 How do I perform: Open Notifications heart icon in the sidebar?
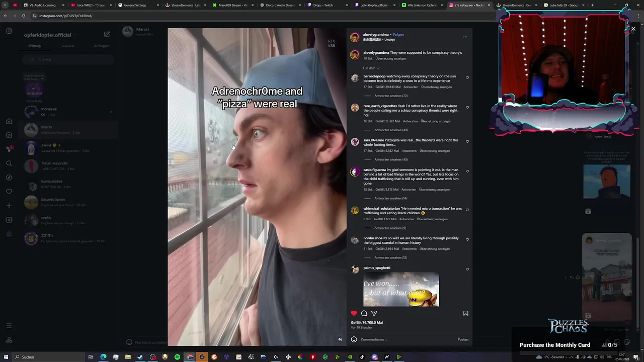click(9, 192)
